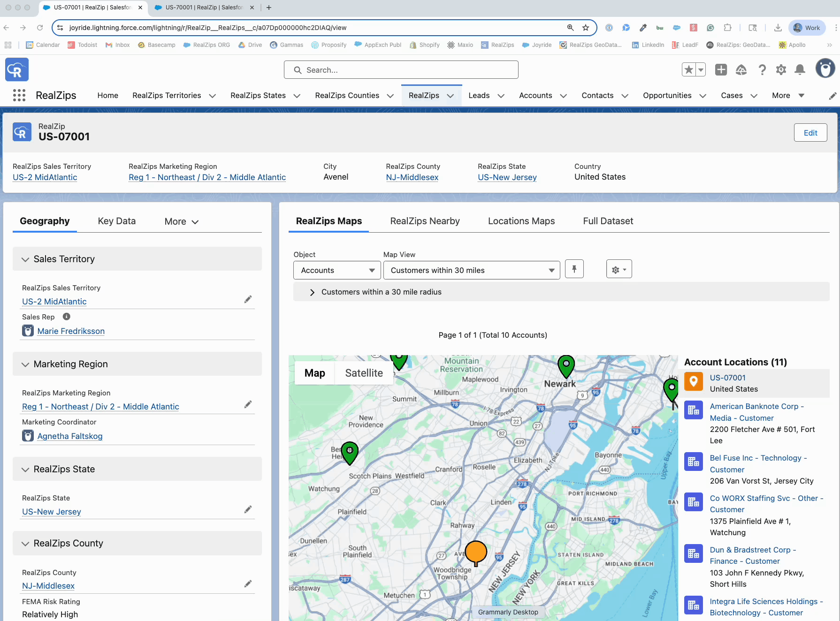Switch to RealZips Nearby tab
The height and width of the screenshot is (621, 840).
[425, 221]
